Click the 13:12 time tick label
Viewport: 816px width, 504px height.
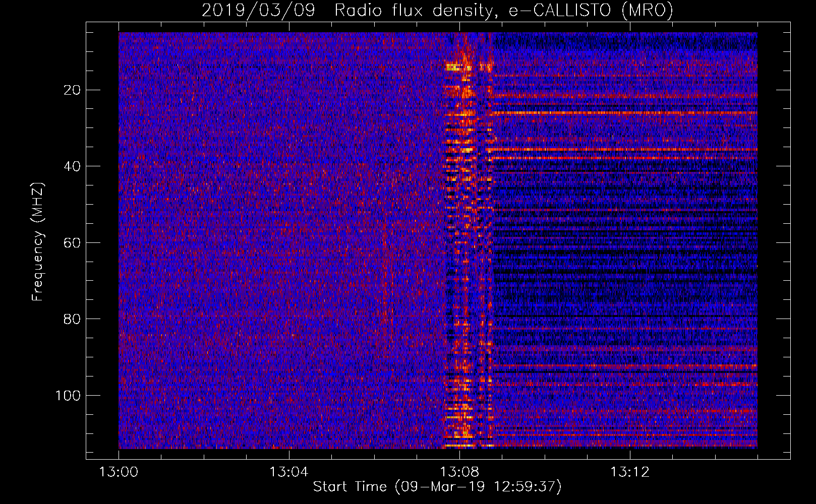click(629, 472)
